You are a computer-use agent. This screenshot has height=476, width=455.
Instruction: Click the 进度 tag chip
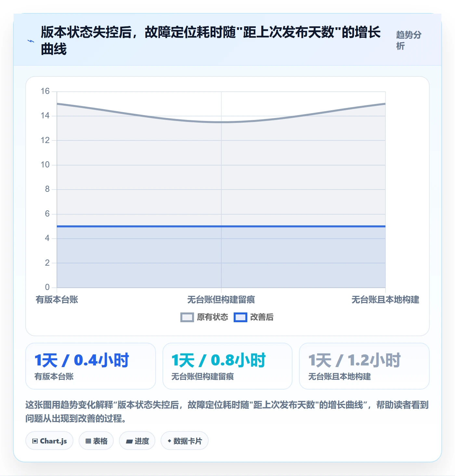137,441
